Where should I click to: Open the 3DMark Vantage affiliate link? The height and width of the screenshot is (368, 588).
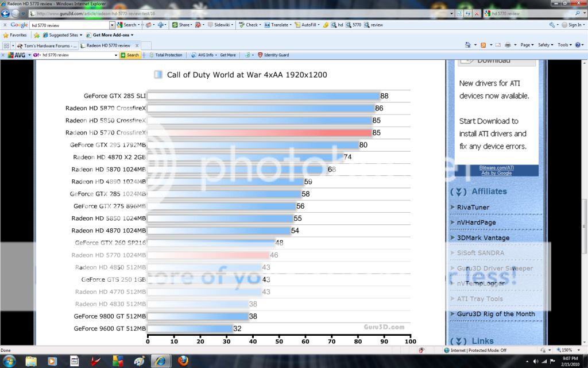pyautogui.click(x=483, y=237)
